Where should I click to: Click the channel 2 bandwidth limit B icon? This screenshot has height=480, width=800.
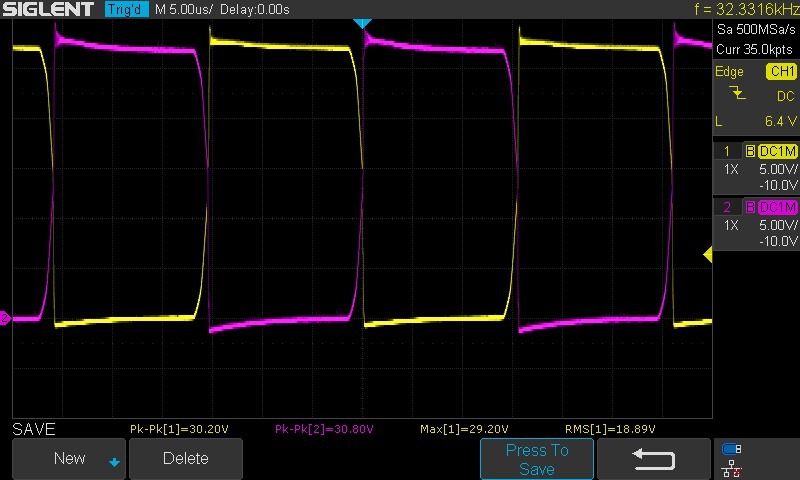[750, 207]
